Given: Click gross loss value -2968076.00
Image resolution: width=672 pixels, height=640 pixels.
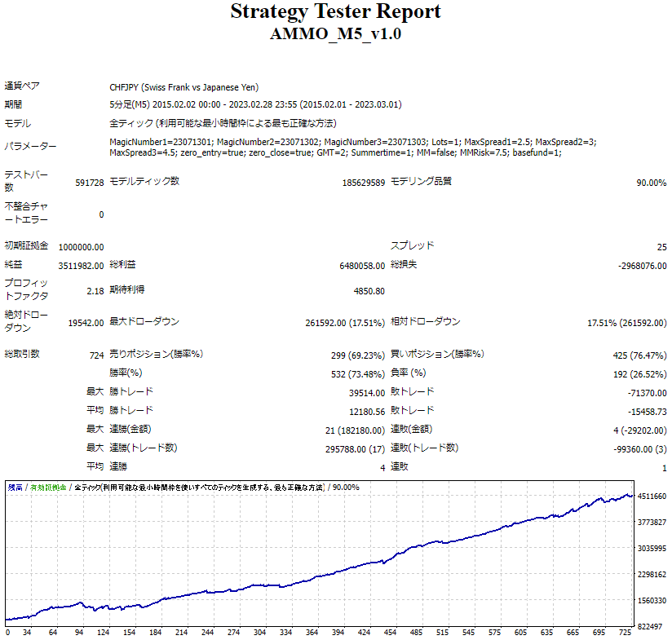Looking at the screenshot, I should click(x=643, y=266).
